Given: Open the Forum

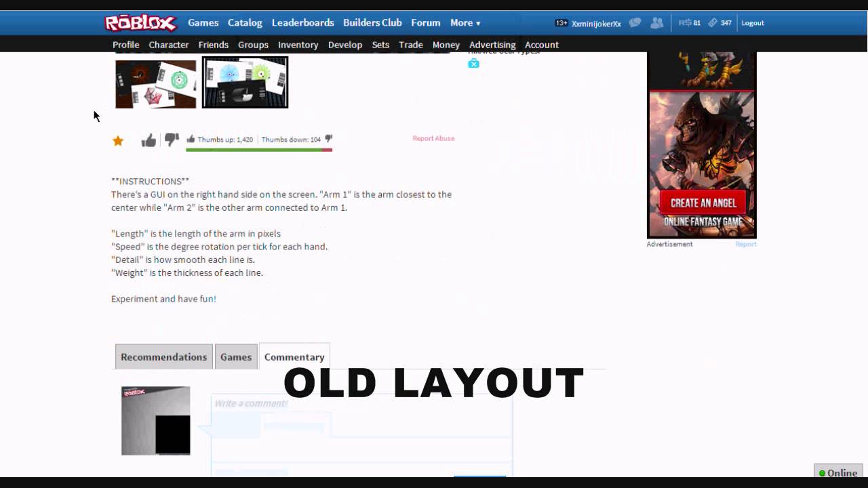Looking at the screenshot, I should tap(426, 23).
